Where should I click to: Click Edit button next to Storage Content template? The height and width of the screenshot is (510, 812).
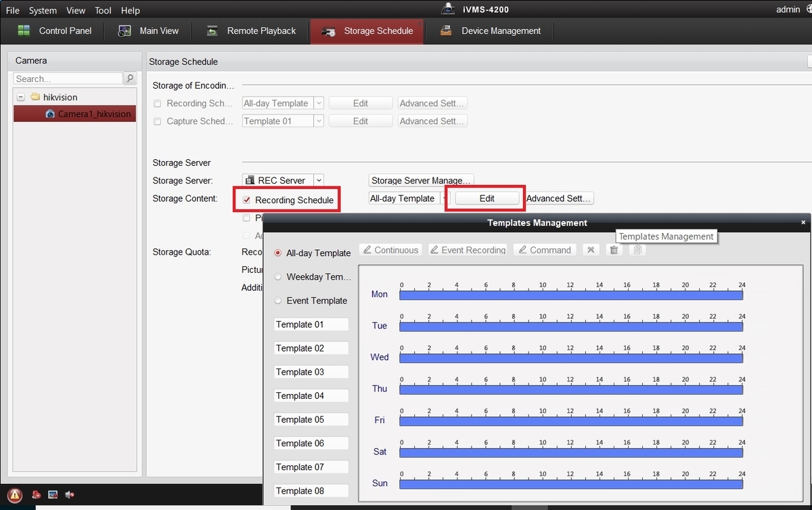[487, 198]
